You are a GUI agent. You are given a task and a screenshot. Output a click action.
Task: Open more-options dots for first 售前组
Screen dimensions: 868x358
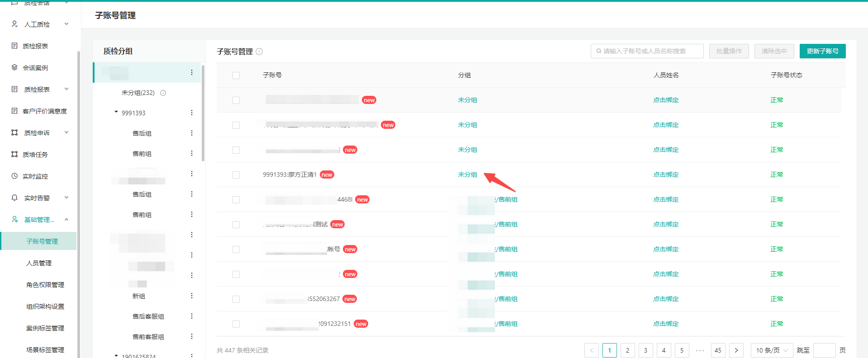tap(192, 153)
